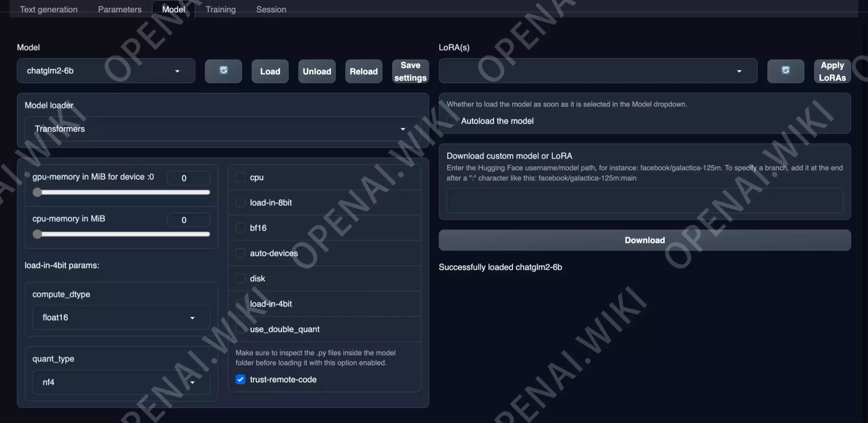Image resolution: width=868 pixels, height=423 pixels.
Task: Open the Session tab
Action: [271, 9]
